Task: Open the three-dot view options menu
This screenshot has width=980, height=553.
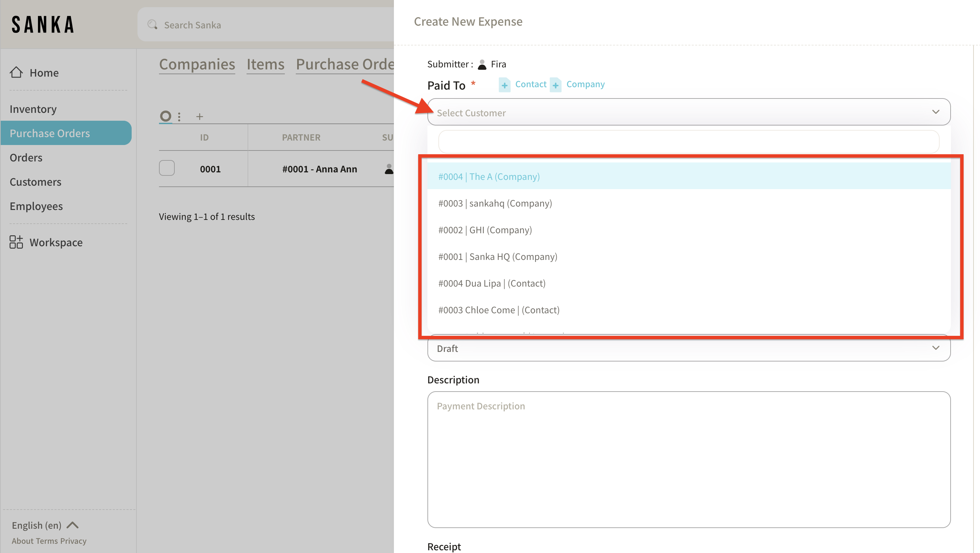Action: point(179,117)
